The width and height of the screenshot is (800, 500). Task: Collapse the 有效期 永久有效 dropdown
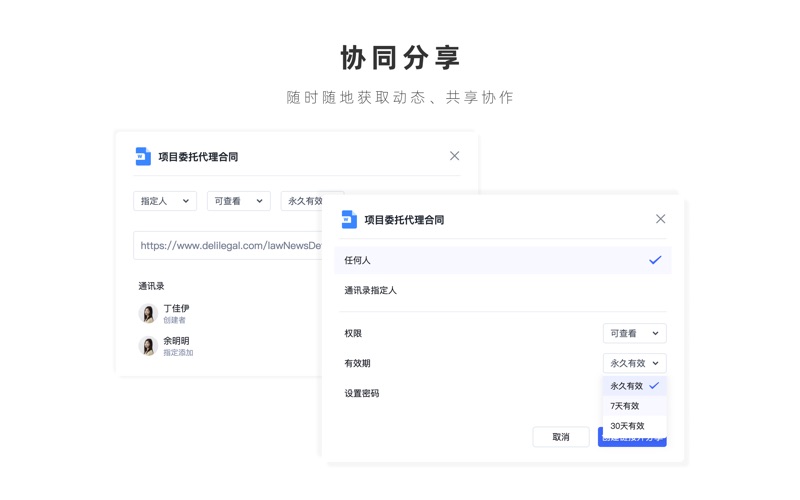[x=634, y=363]
